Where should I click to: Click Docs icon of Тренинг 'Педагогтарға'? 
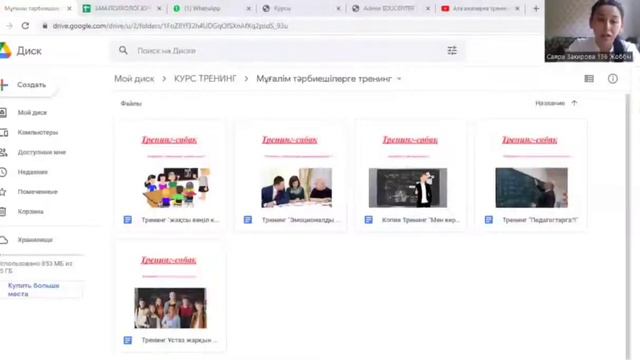(x=489, y=220)
